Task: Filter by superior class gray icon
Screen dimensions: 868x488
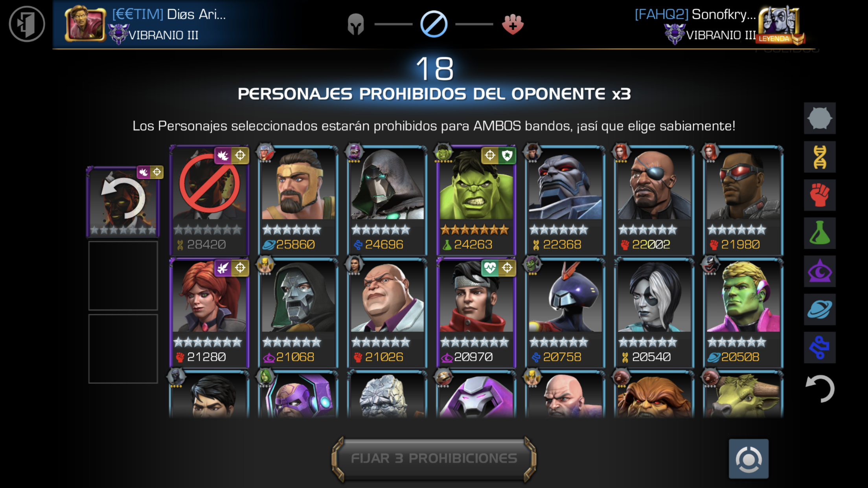Action: (820, 118)
